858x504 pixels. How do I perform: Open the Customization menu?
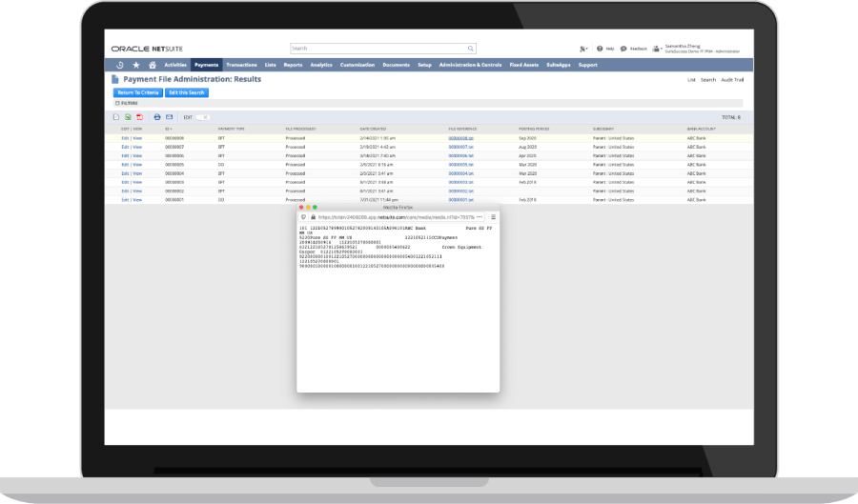(x=357, y=65)
